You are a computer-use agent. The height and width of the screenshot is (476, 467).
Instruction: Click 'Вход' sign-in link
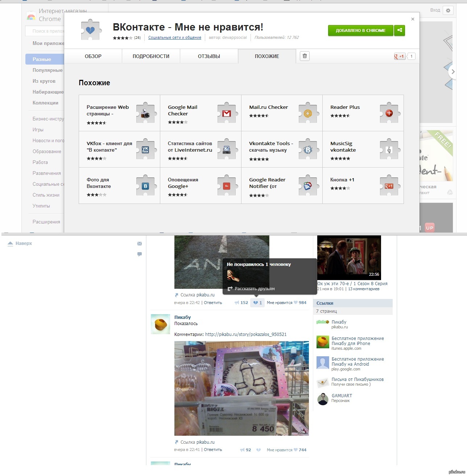(435, 10)
